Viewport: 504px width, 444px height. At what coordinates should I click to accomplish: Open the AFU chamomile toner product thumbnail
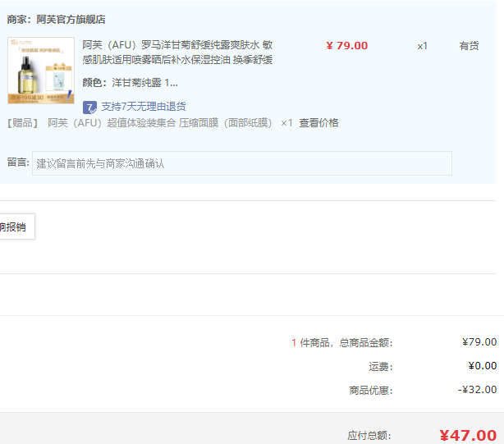click(x=41, y=71)
